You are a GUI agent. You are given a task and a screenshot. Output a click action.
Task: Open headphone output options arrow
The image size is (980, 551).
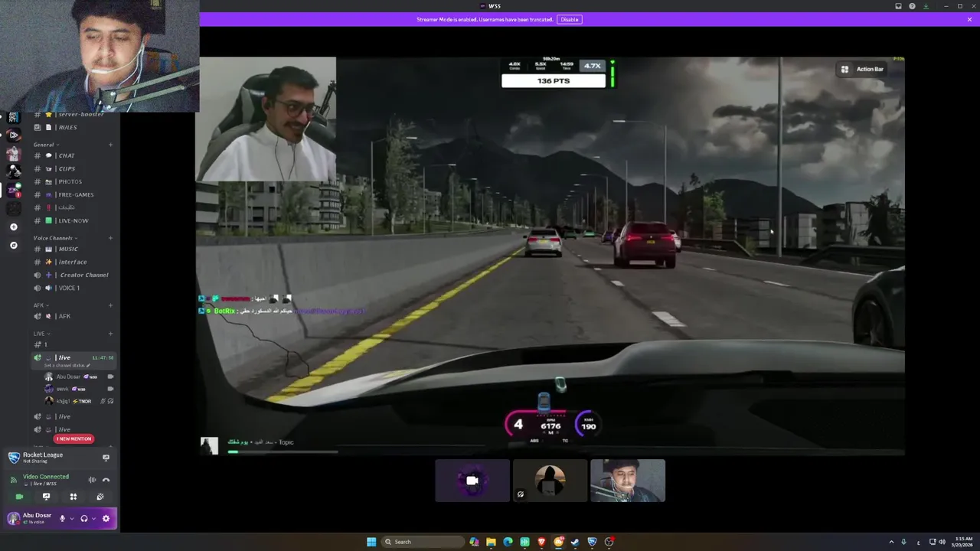pos(93,518)
